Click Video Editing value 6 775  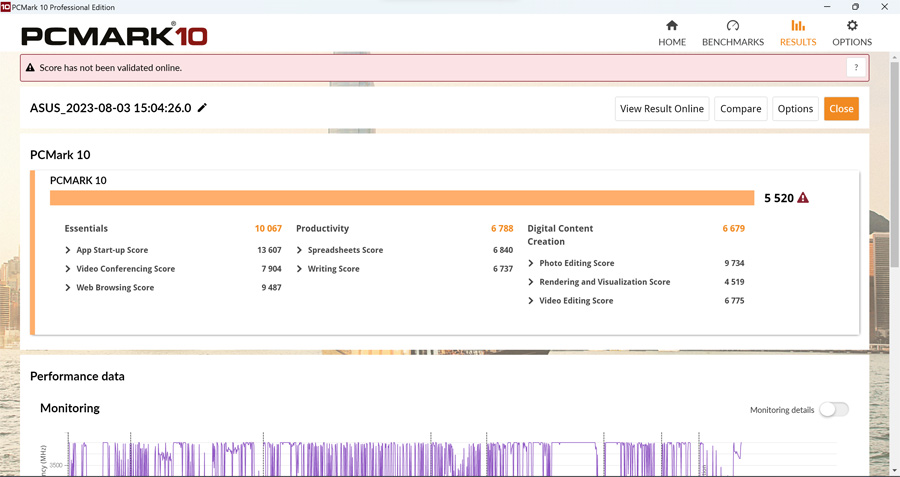click(x=734, y=301)
